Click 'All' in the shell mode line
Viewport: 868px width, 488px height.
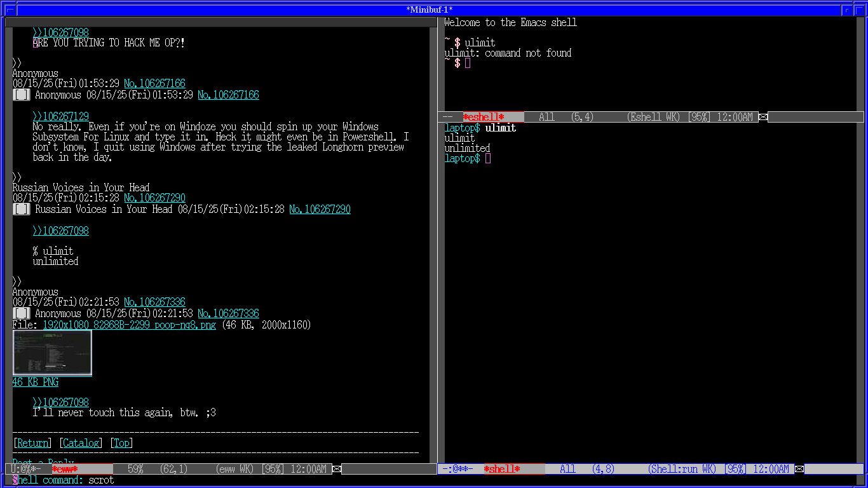pos(567,470)
